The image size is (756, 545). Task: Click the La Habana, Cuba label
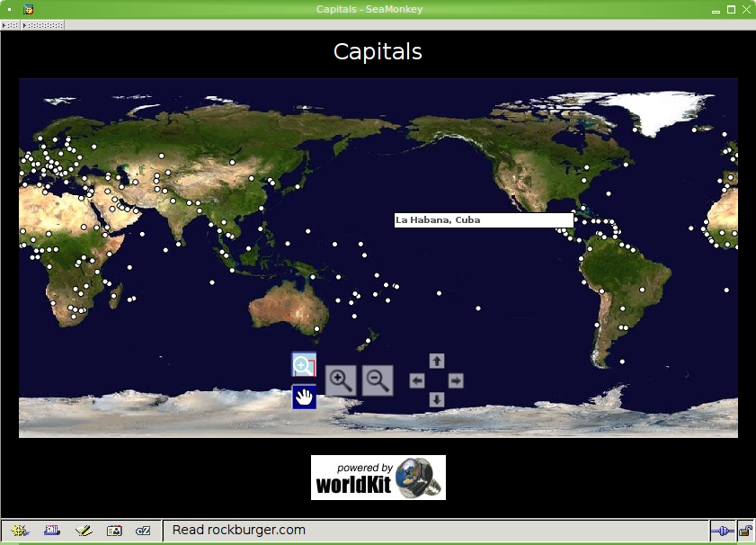[x=484, y=220]
